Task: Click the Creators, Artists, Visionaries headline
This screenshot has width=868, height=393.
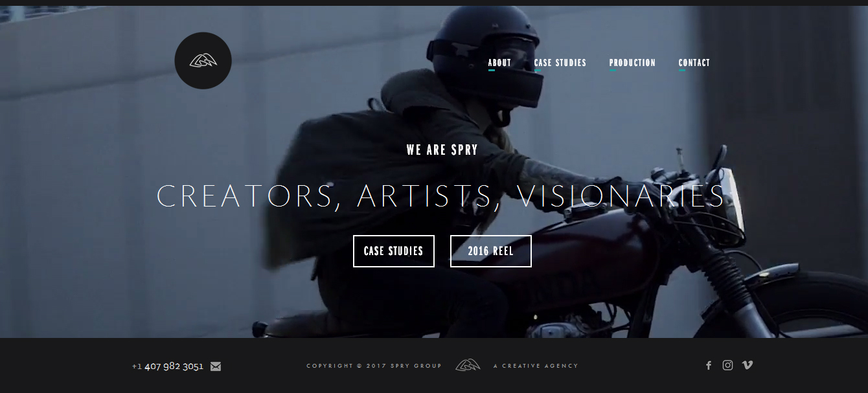Action: click(441, 196)
